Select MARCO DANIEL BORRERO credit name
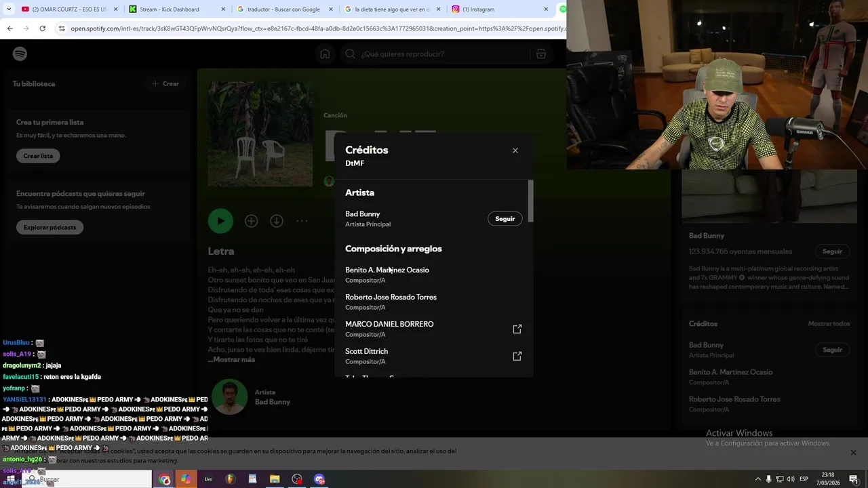The width and height of the screenshot is (868, 488). point(389,324)
